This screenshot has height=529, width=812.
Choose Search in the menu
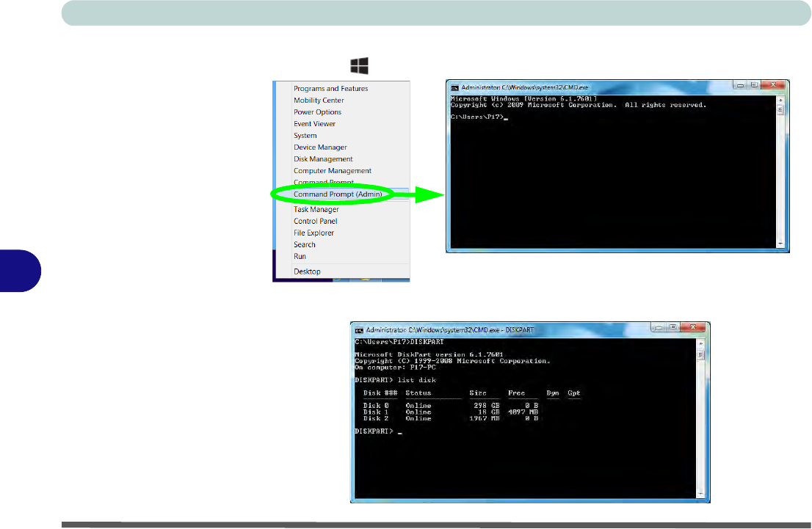(305, 245)
